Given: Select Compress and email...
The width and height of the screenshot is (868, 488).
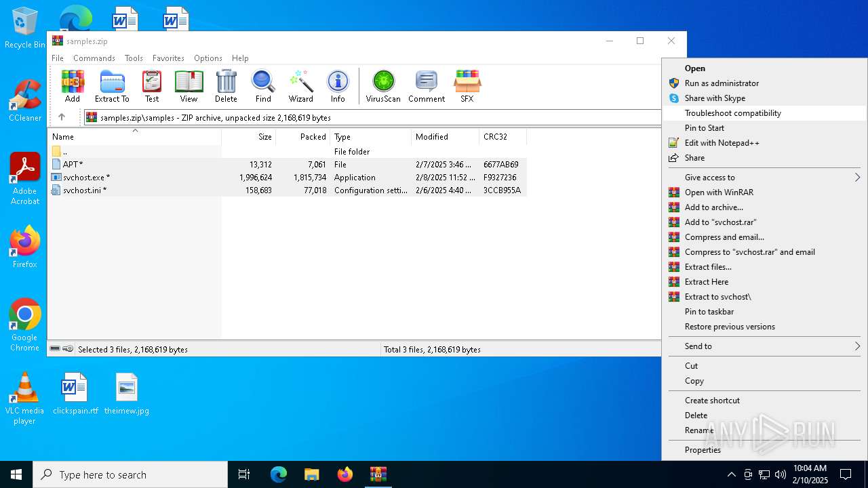Looking at the screenshot, I should [x=764, y=237].
